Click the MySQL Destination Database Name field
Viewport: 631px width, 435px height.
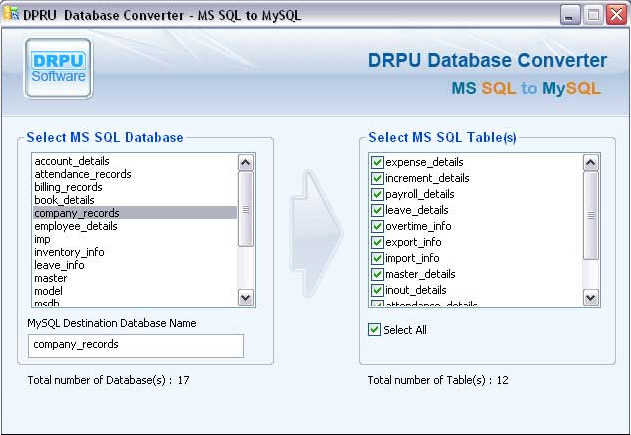136,345
